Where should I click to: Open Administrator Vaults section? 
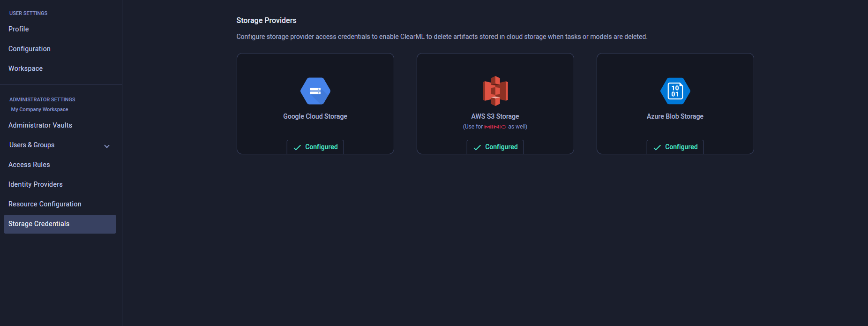tap(40, 125)
